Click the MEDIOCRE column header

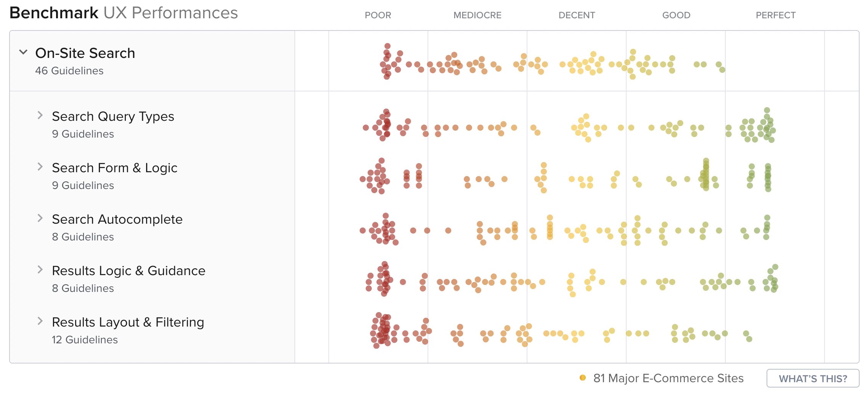click(477, 15)
